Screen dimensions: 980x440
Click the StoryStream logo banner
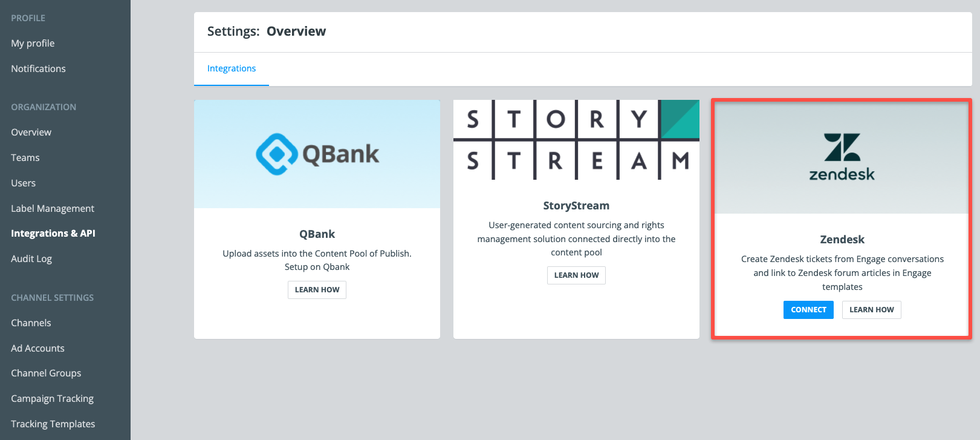576,140
